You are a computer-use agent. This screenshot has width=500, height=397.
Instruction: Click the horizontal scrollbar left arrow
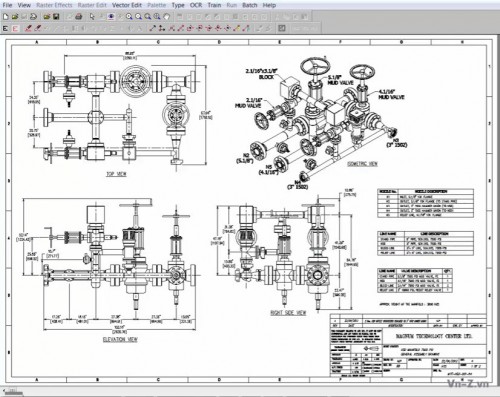point(4,390)
